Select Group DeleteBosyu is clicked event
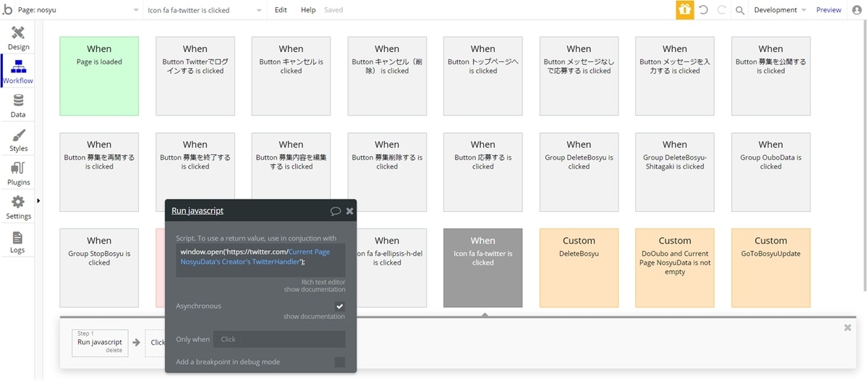This screenshot has height=381, width=868. point(579,172)
